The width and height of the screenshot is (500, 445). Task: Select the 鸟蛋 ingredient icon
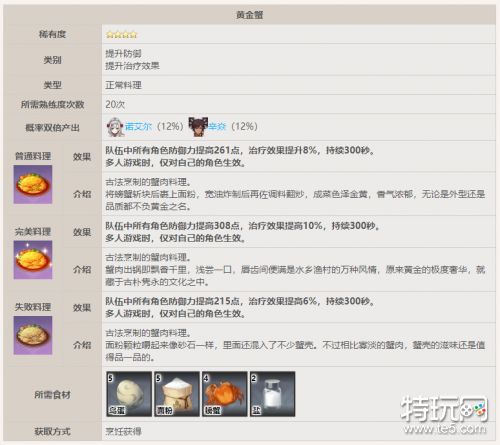[x=129, y=394]
